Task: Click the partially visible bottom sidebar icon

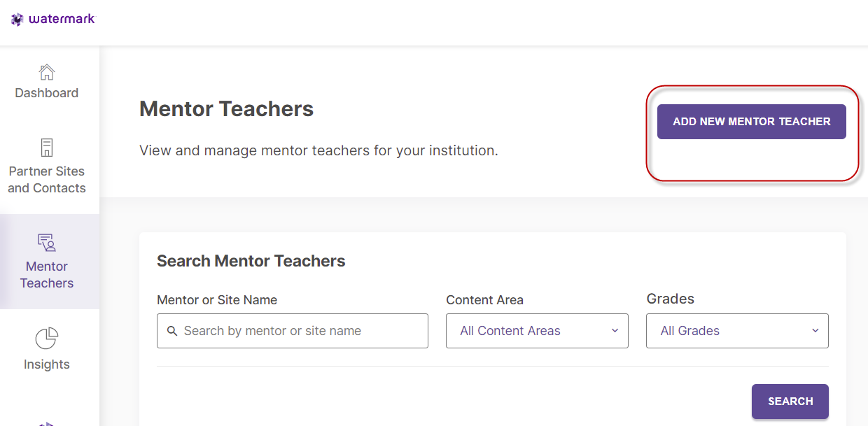Action: [x=46, y=423]
